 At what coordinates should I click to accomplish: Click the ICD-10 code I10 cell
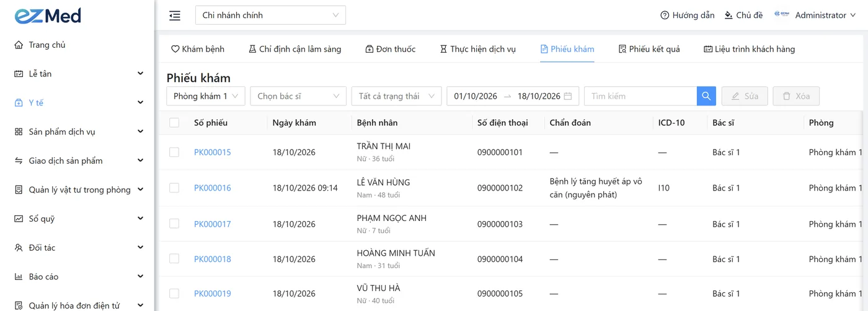coord(664,188)
